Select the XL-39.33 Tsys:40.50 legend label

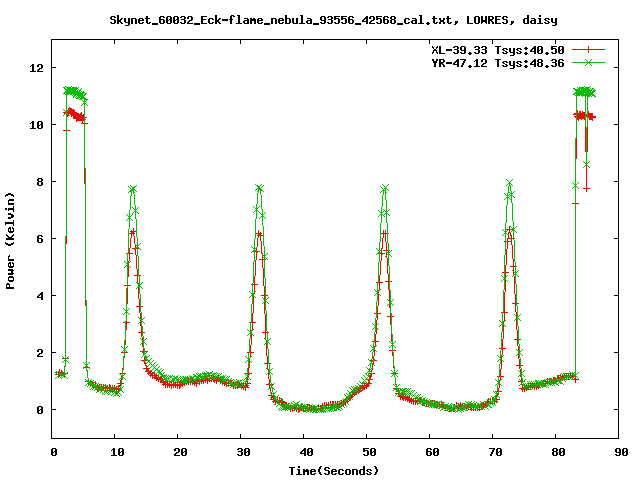click(x=498, y=50)
